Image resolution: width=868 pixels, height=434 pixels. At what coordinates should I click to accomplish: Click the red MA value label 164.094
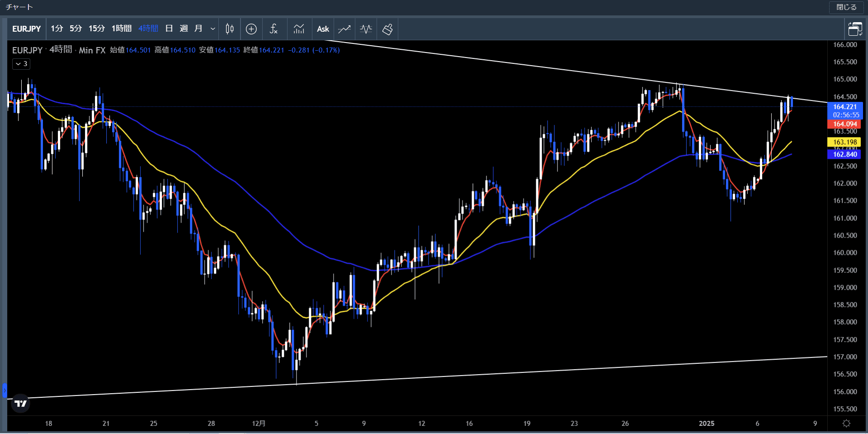(845, 124)
